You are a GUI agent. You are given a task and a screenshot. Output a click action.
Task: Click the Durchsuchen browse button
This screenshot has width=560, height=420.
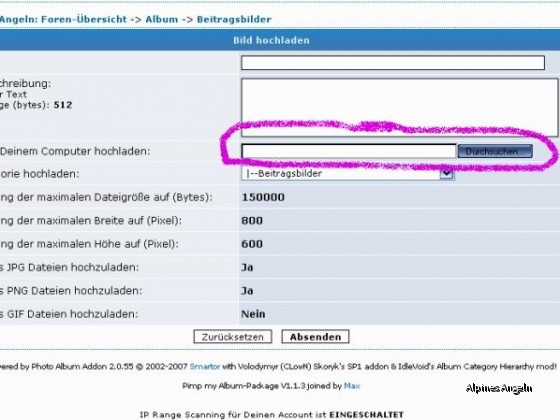pyautogui.click(x=495, y=151)
